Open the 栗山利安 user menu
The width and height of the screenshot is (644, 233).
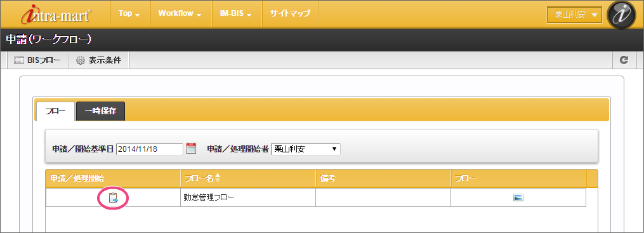pos(574,15)
